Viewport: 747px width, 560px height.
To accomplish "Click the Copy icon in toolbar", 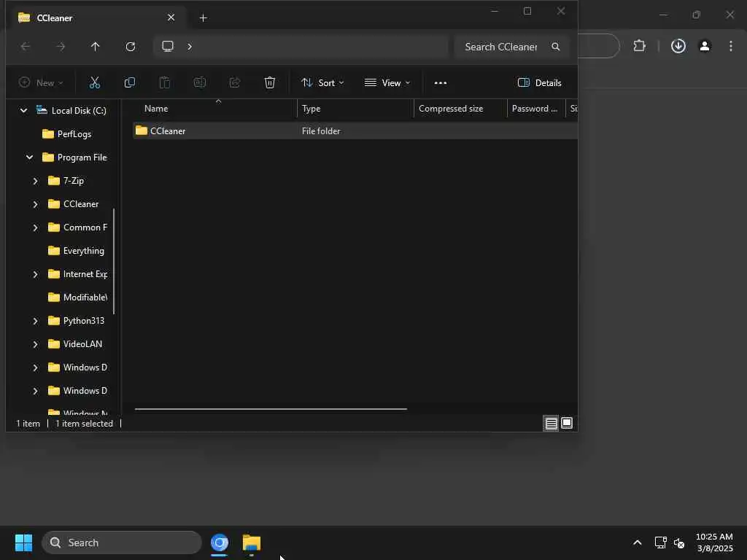I will click(130, 82).
